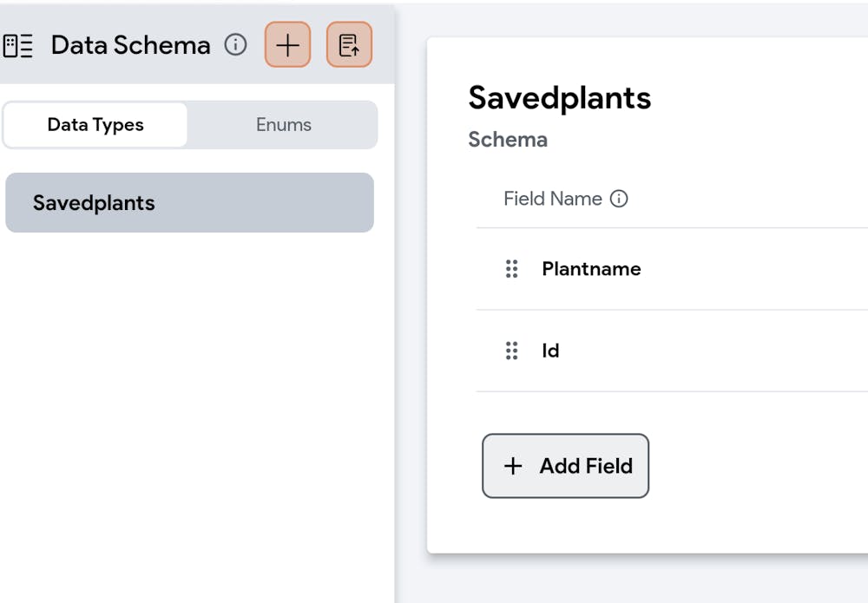Click the Savedplants schema heading
868x603 pixels.
560,98
